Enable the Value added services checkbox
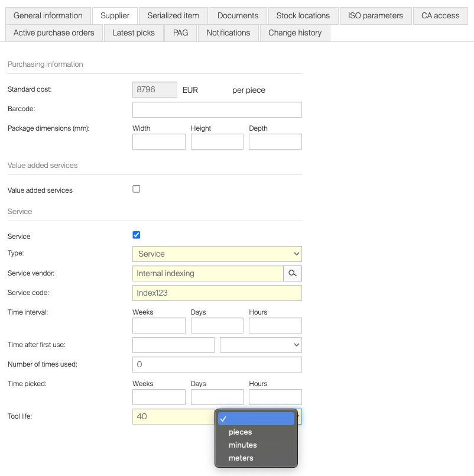The width and height of the screenshot is (474, 476). coord(137,189)
